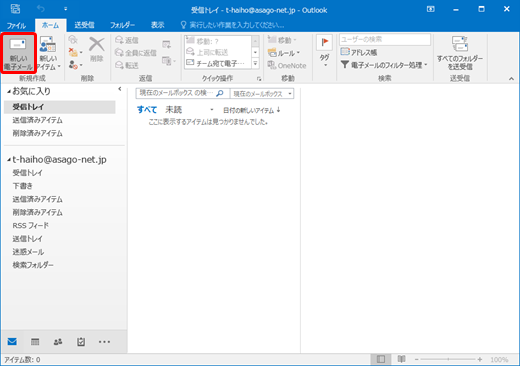Show All (すべて) messages filter
The width and height of the screenshot is (520, 366).
click(x=147, y=110)
